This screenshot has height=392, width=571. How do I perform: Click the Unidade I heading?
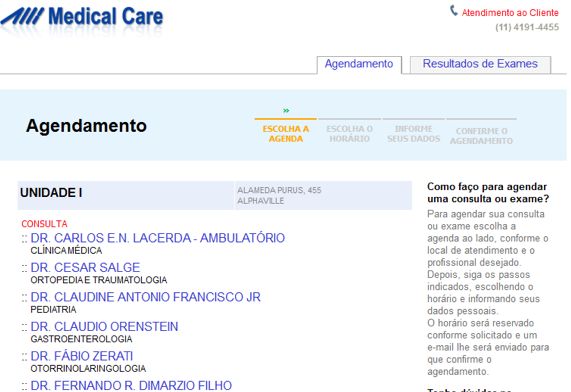pyautogui.click(x=51, y=193)
